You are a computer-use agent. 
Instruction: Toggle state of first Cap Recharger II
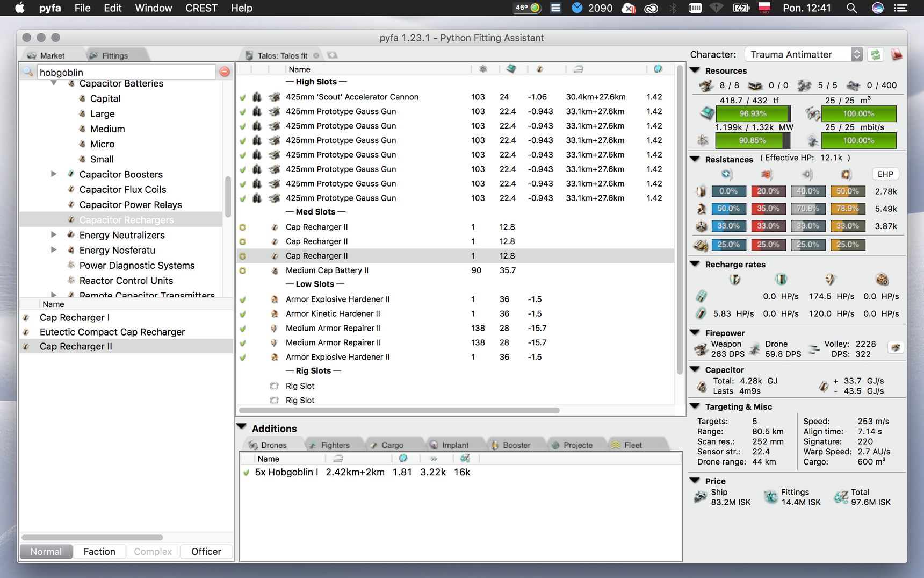[243, 227]
